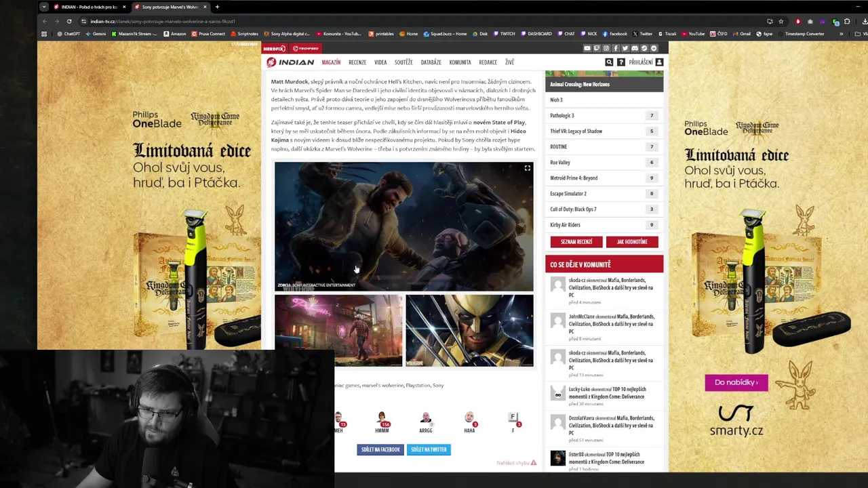The width and height of the screenshot is (868, 488).
Task: Open the REDAKCE menu item
Action: click(x=488, y=62)
